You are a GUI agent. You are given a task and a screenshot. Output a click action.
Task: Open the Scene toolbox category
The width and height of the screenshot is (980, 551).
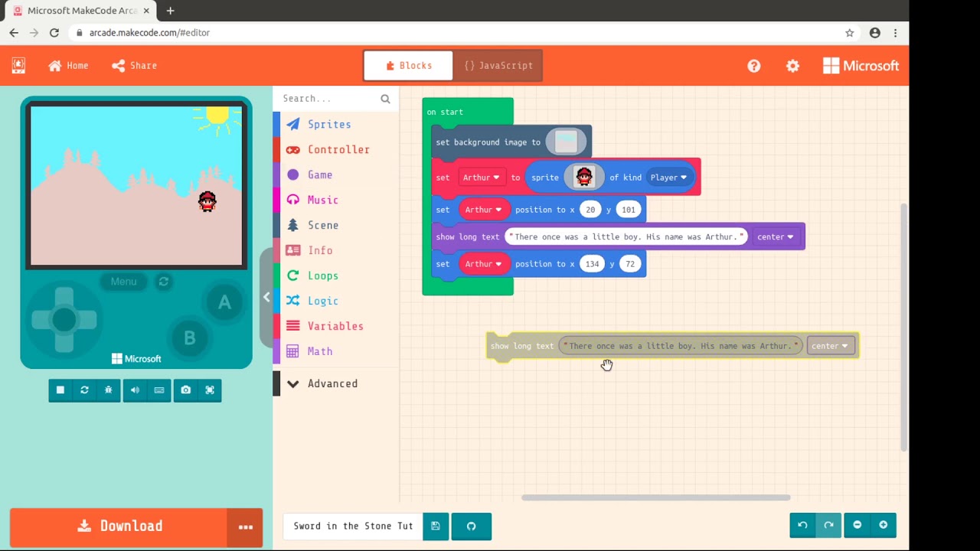[x=336, y=225]
